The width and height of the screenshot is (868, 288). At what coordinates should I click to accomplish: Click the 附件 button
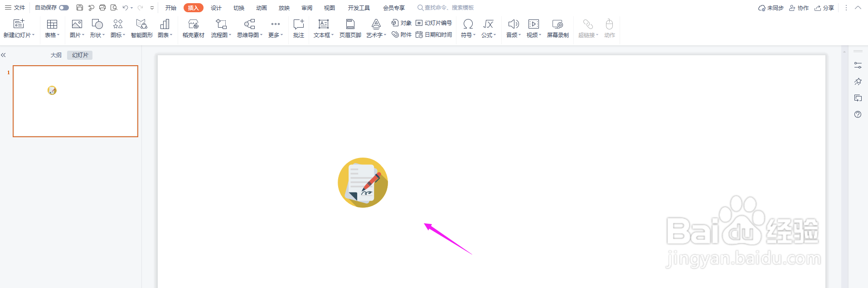pos(402,34)
